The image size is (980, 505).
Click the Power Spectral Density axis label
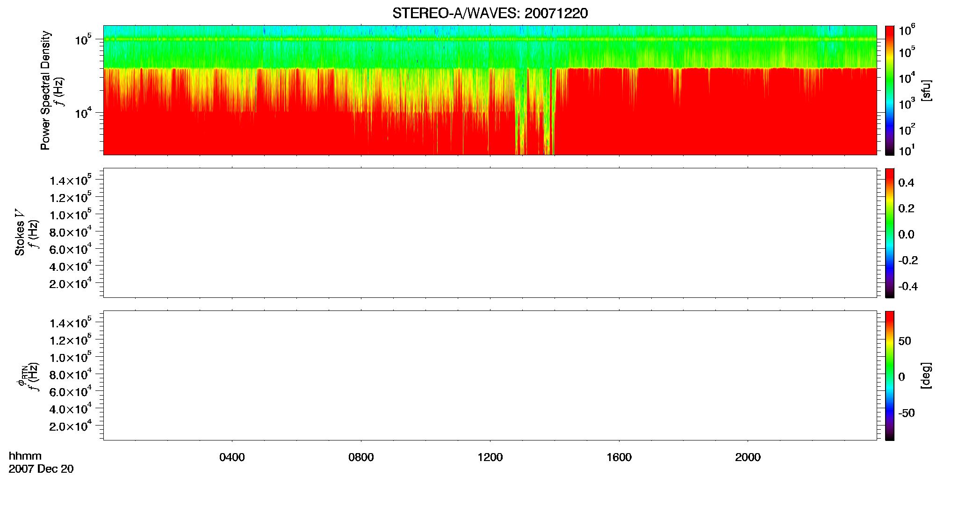(x=45, y=90)
